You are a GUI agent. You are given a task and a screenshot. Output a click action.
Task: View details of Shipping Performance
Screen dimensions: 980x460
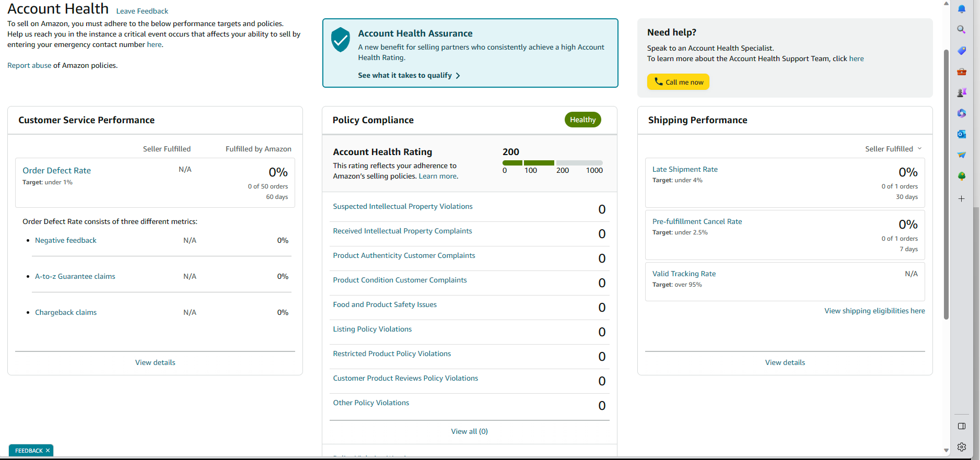785,362
